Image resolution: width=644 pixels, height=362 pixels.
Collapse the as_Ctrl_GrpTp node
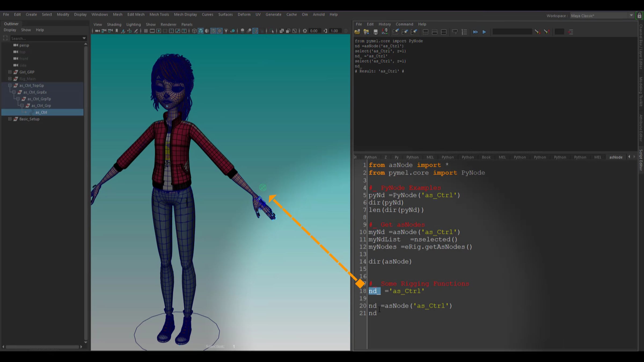pyautogui.click(x=18, y=99)
